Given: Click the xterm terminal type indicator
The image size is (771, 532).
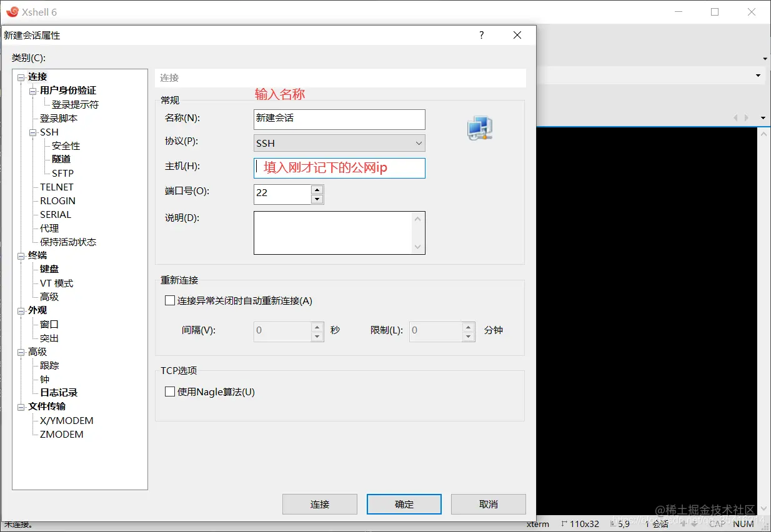Looking at the screenshot, I should [537, 525].
